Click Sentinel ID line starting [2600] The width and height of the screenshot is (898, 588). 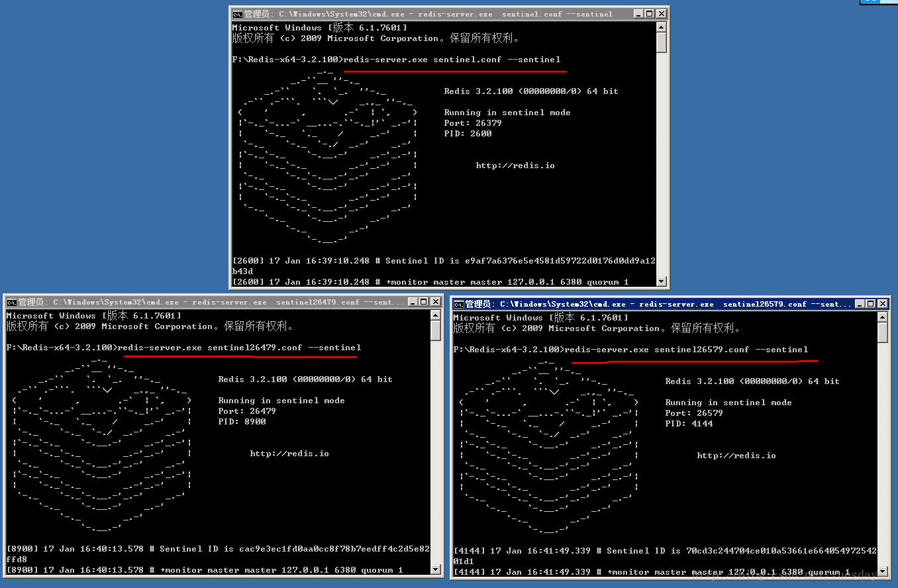pyautogui.click(x=444, y=266)
